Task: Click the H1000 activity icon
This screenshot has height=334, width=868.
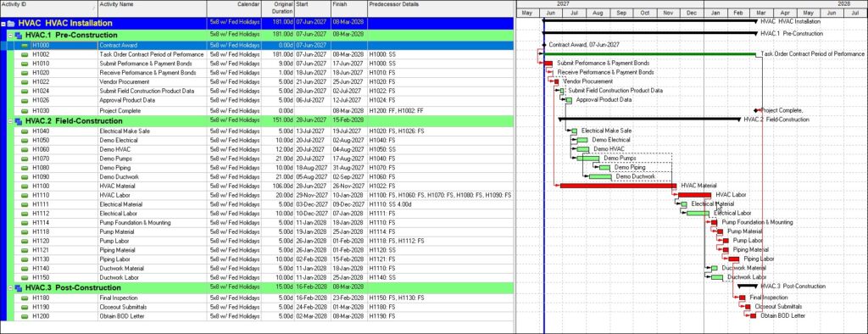Action: [x=25, y=46]
